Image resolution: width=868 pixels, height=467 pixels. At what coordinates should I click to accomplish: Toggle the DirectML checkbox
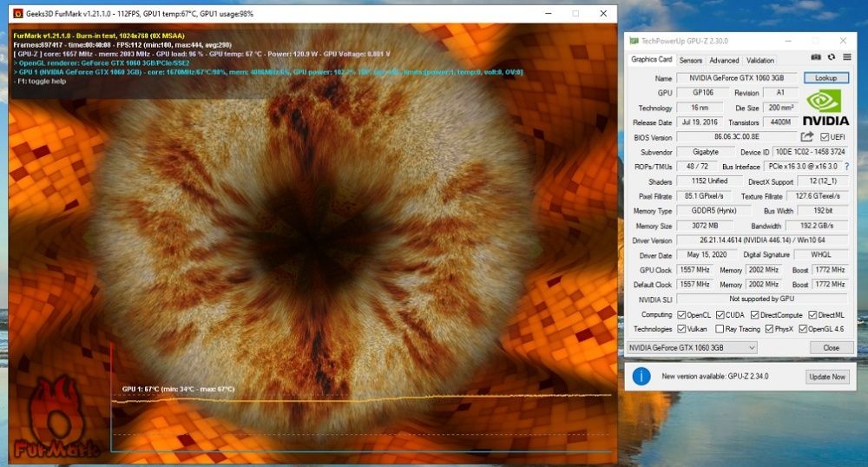(812, 315)
